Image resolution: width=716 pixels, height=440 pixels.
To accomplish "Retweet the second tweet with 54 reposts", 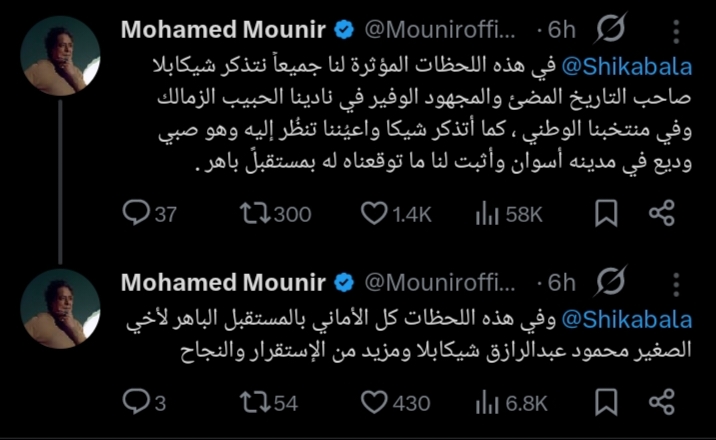I will (x=255, y=402).
